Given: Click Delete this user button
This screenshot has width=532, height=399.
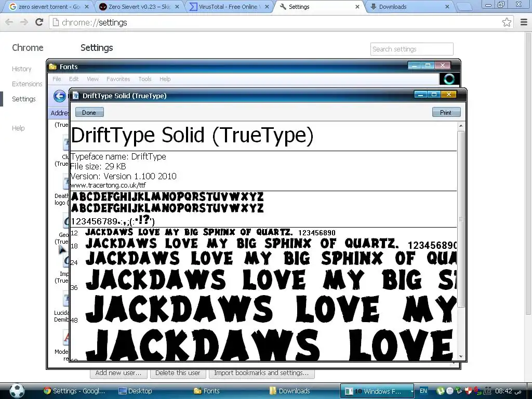Looking at the screenshot, I should 178,373.
